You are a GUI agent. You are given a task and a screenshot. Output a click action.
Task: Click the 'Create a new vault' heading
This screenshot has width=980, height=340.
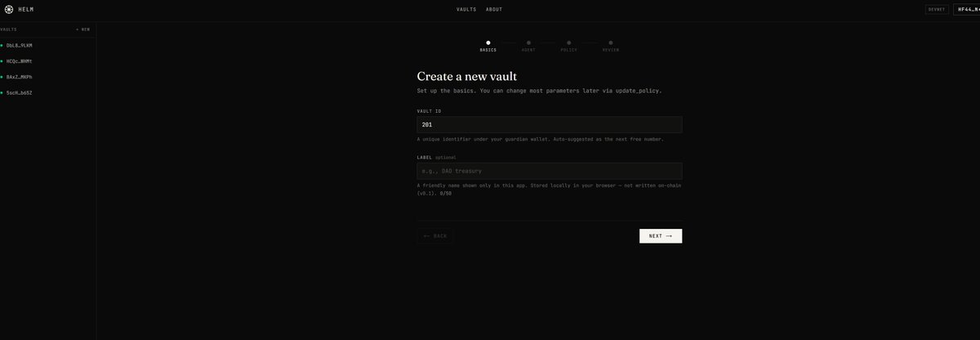(467, 76)
